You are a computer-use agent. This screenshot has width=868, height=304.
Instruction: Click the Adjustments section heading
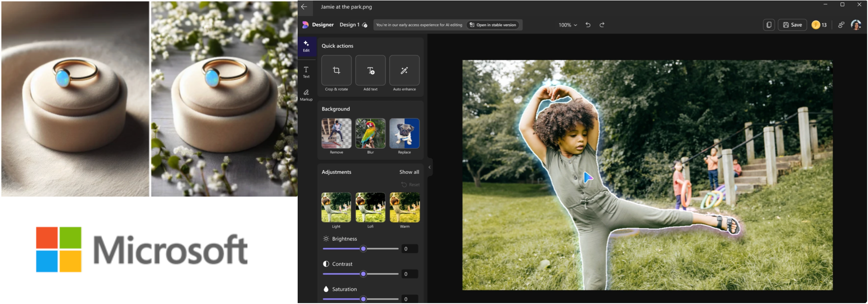click(336, 172)
